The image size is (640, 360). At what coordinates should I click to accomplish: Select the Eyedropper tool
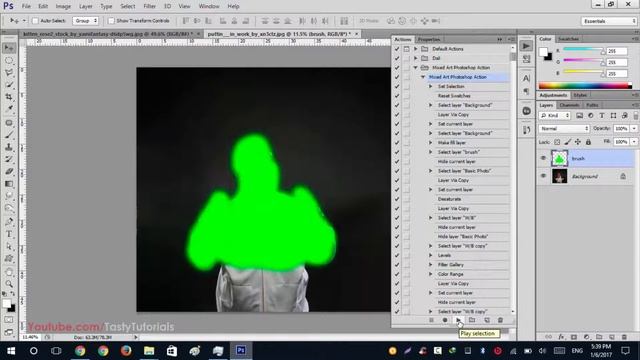(9, 109)
